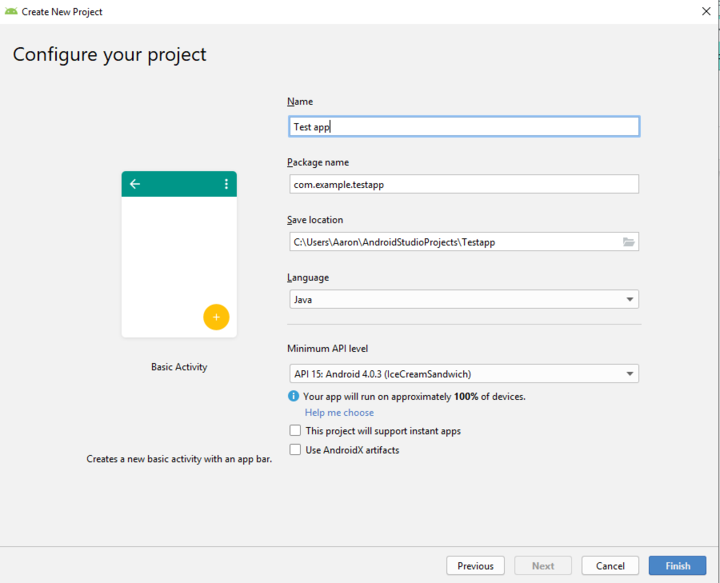Click the Cancel button

point(610,566)
